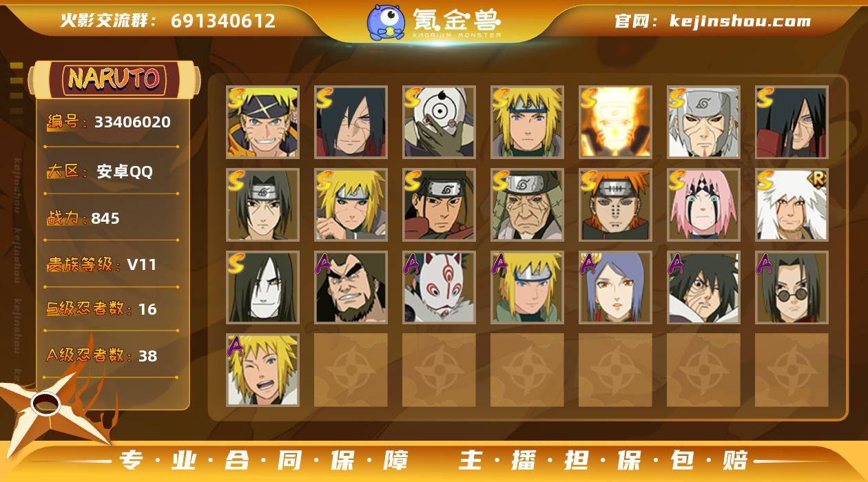Image resolution: width=868 pixels, height=482 pixels.
Task: Click the NARUTO scroll title banner
Action: (114, 79)
